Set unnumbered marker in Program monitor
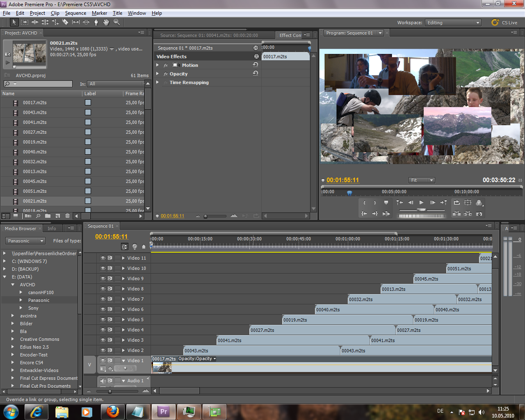Viewport: 525px width, 420px height. coord(386,203)
